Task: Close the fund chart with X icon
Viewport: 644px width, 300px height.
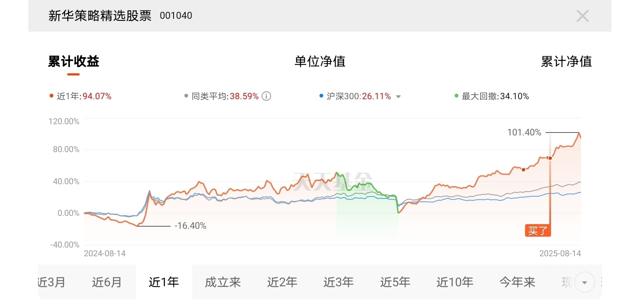Action: click(582, 16)
